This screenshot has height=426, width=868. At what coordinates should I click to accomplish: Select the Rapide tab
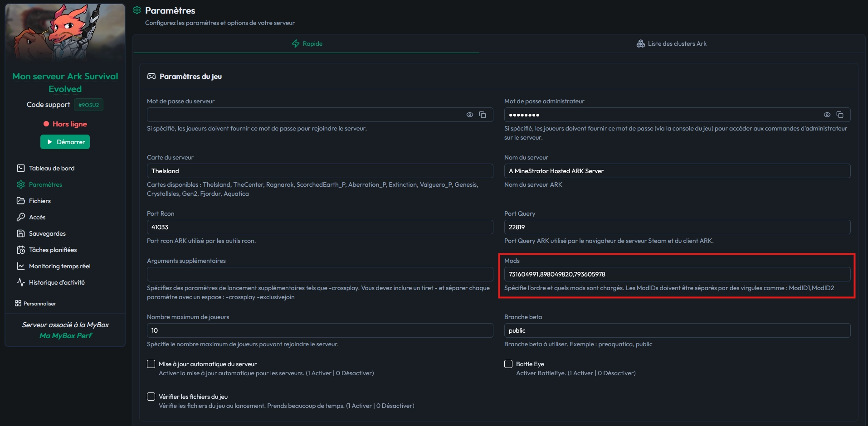pos(307,44)
